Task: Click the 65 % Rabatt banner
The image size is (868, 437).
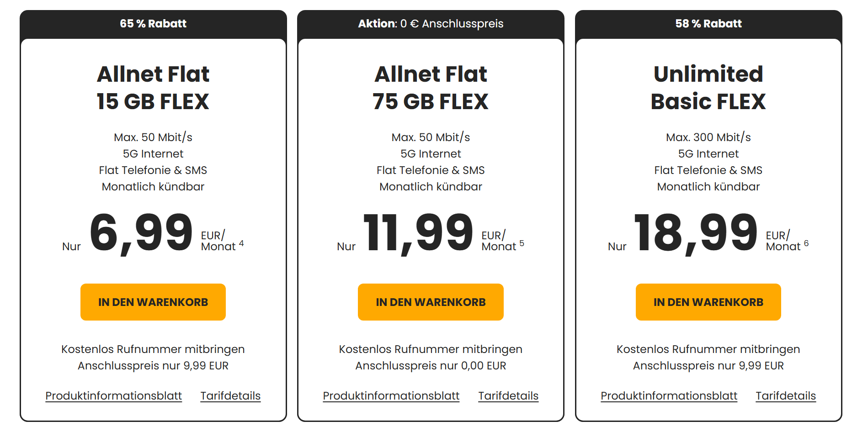Action: [x=153, y=24]
